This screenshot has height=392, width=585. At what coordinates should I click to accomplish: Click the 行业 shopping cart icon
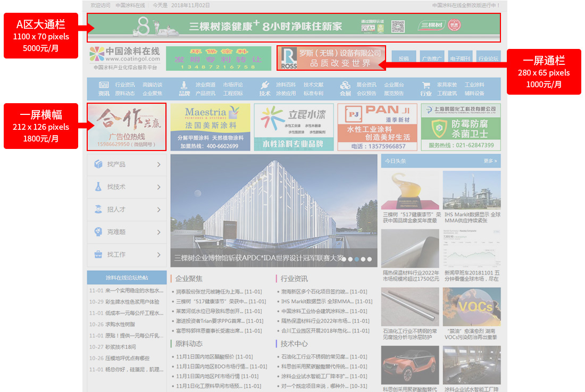click(x=425, y=85)
